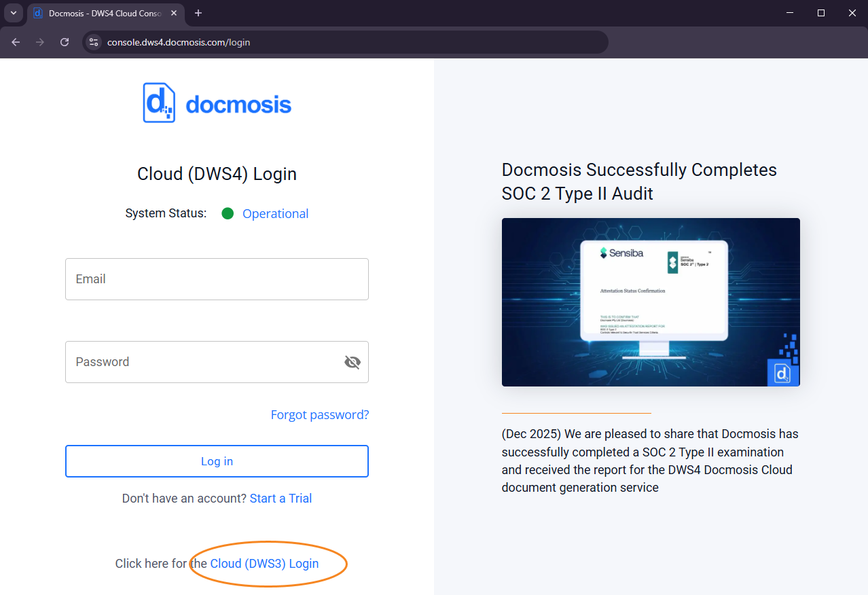
Task: Minimize the browser window
Action: [x=790, y=13]
